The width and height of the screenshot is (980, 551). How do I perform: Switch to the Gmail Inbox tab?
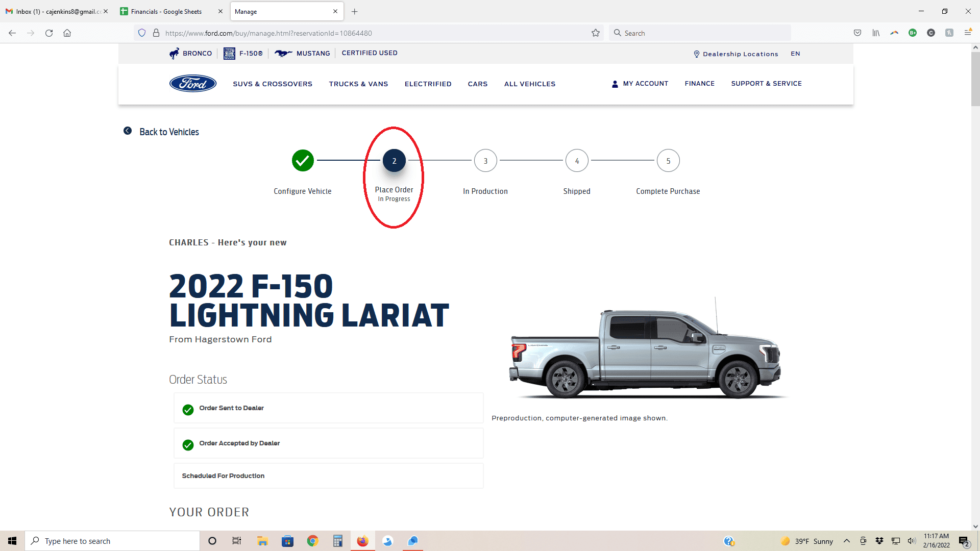[51, 11]
